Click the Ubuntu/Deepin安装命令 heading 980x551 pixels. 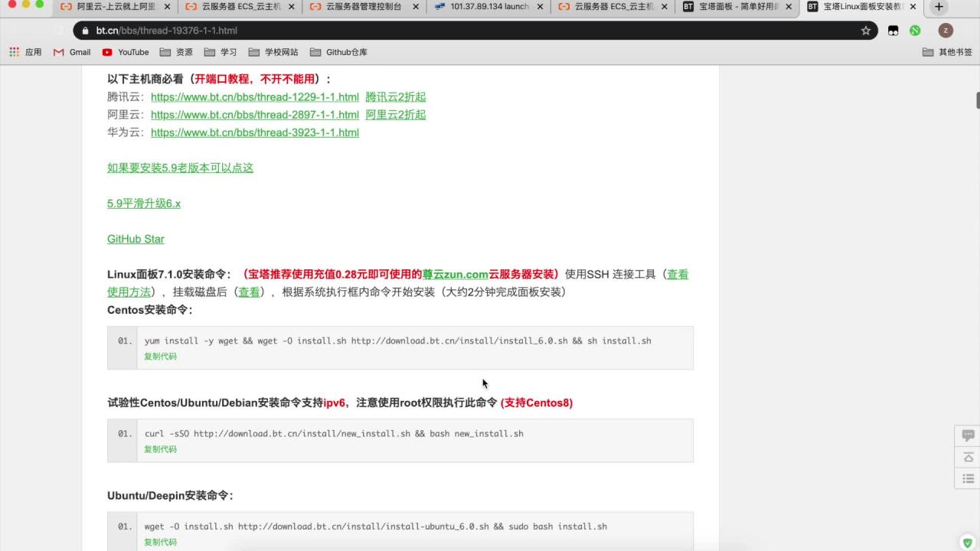170,495
